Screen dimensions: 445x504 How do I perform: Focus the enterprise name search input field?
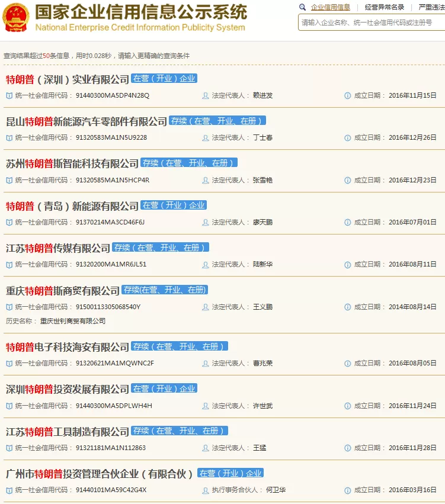click(372, 23)
